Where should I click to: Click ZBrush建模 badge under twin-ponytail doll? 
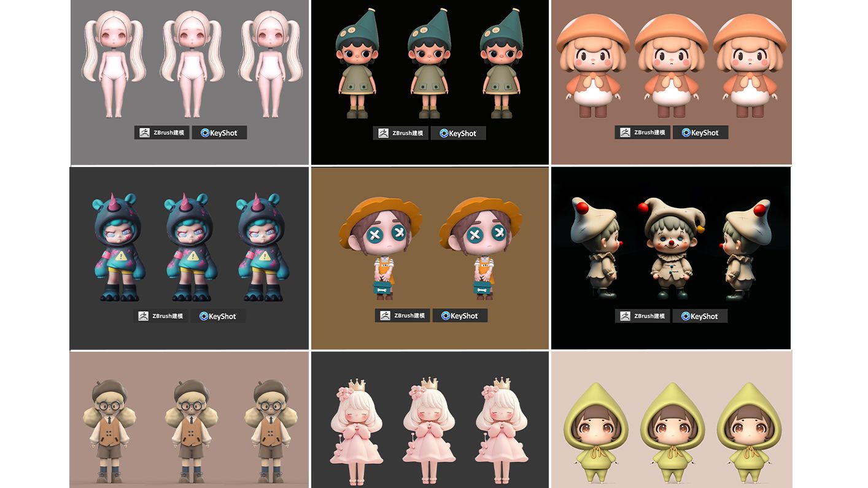(x=161, y=133)
